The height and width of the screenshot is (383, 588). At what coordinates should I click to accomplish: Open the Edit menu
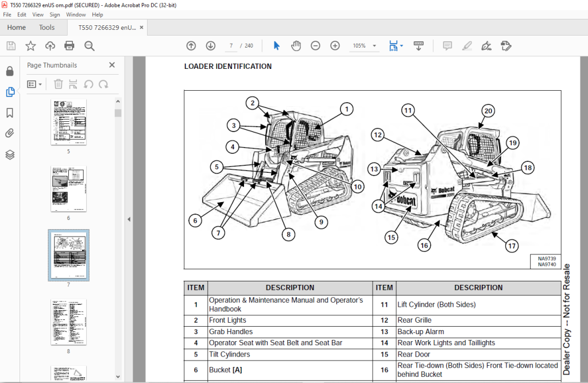pos(22,14)
